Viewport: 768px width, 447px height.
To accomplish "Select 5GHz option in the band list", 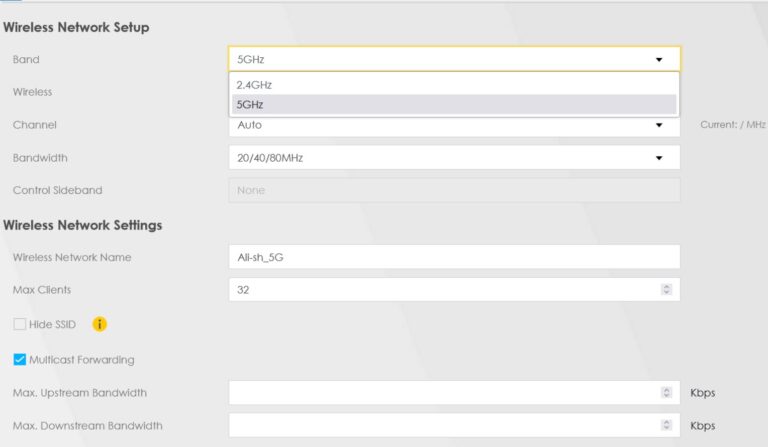I will [x=454, y=104].
